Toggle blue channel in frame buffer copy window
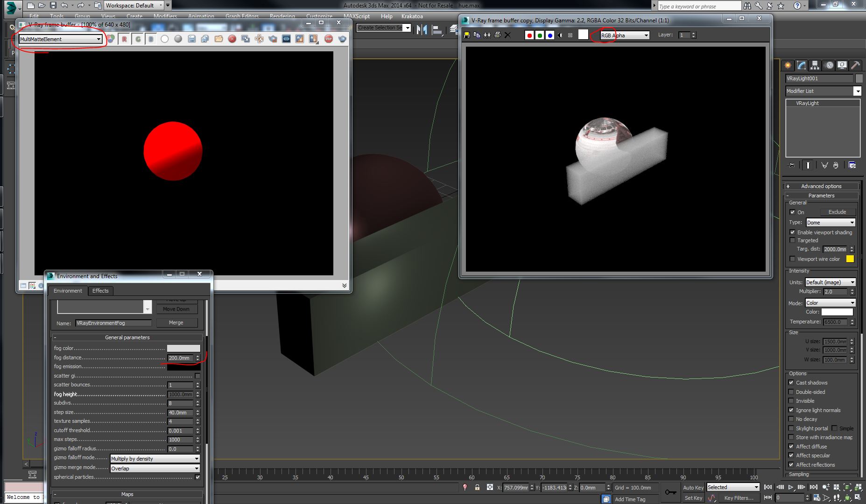The height and width of the screenshot is (504, 866). 550,35
